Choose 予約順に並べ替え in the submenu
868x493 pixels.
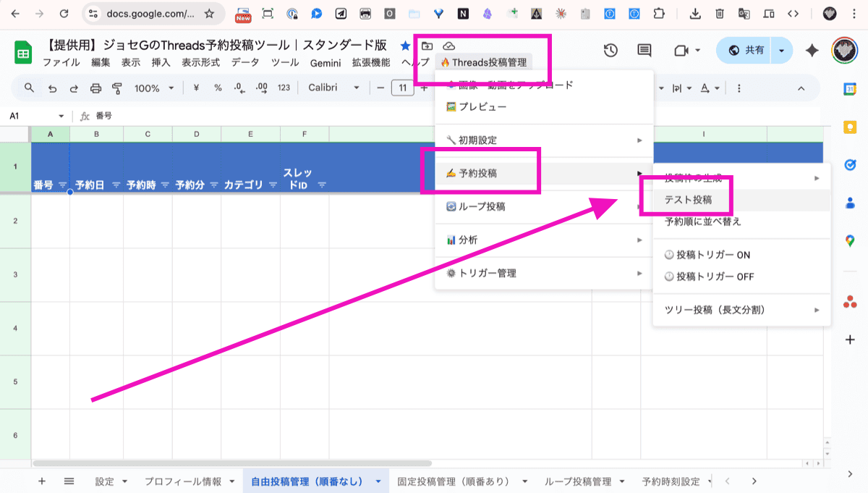tap(741, 222)
